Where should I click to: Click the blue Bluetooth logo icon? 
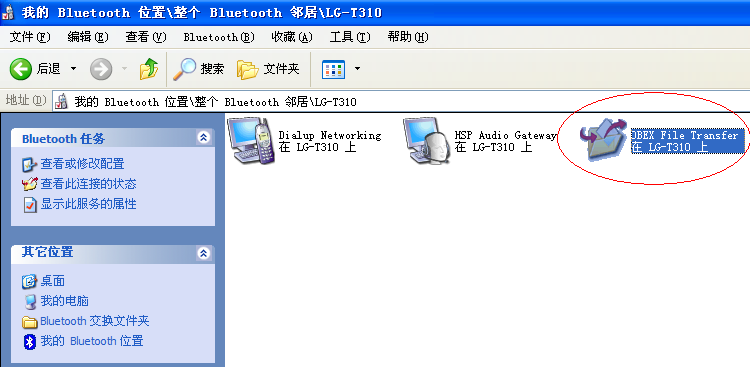30,342
